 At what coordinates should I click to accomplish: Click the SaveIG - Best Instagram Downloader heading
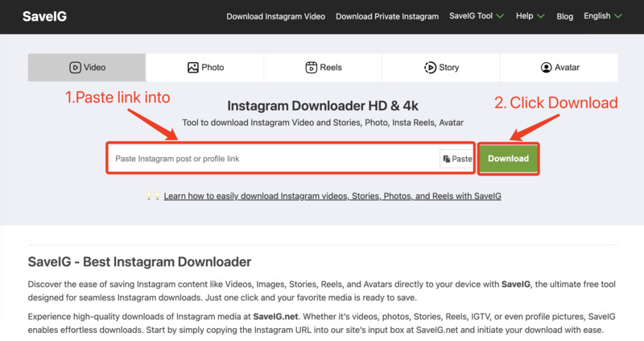[x=139, y=262]
